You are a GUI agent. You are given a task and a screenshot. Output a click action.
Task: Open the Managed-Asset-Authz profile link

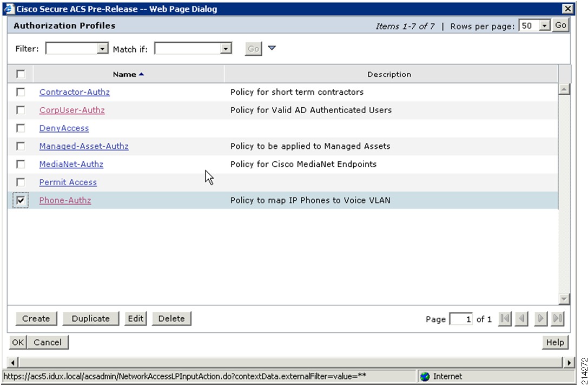(84, 146)
